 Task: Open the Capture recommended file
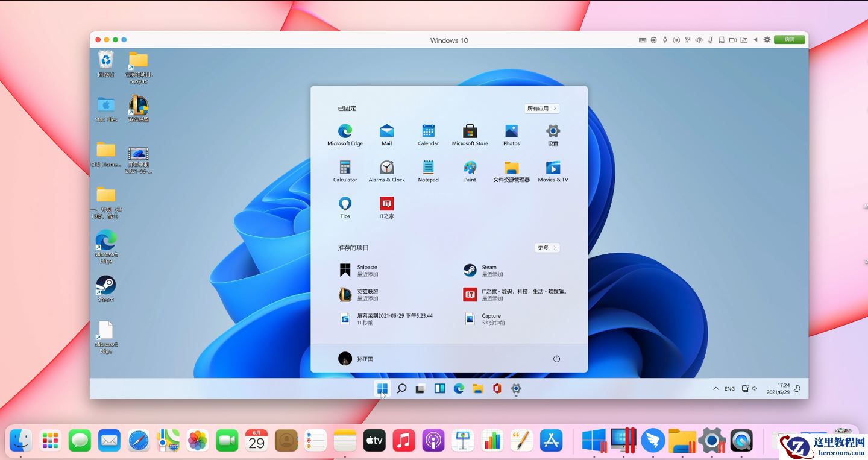tap(491, 319)
